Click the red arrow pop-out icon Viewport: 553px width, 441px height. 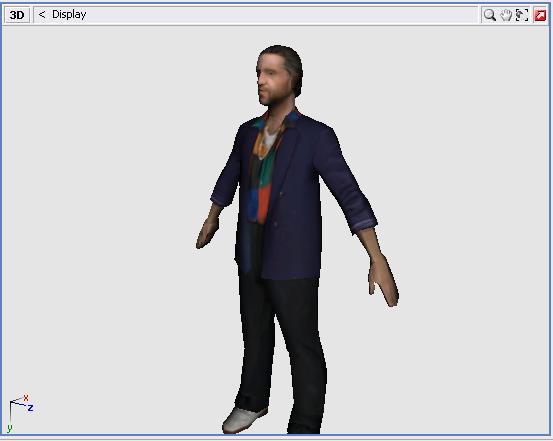540,16
